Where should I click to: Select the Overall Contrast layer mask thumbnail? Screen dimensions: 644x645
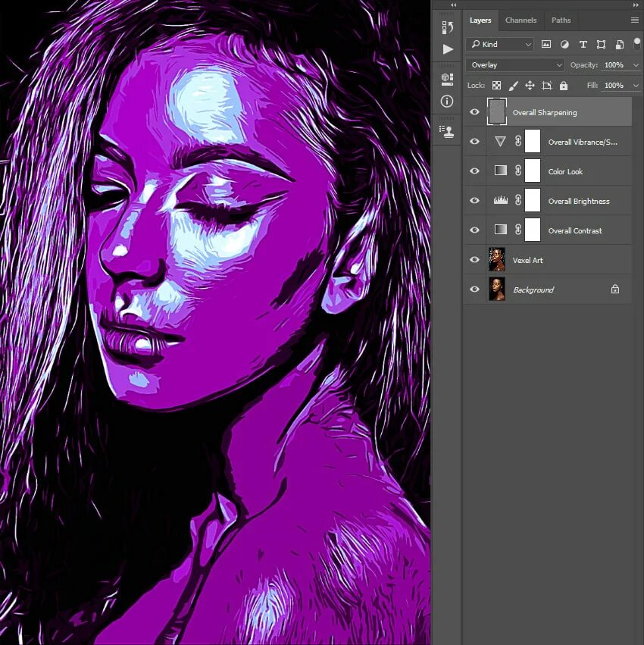coord(533,230)
